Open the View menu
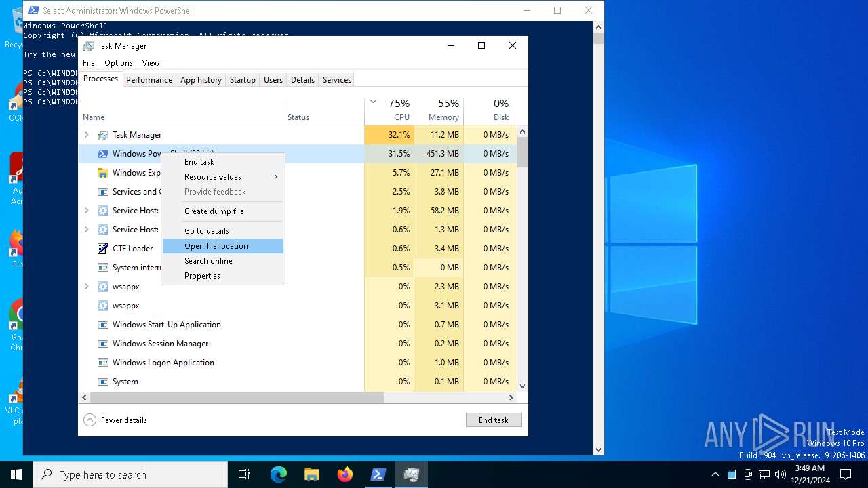This screenshot has height=488, width=868. pos(151,63)
